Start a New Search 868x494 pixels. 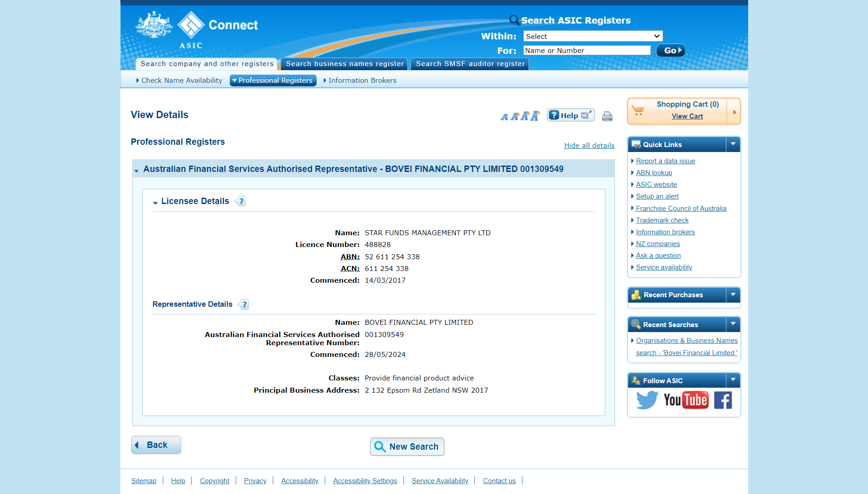[407, 447]
